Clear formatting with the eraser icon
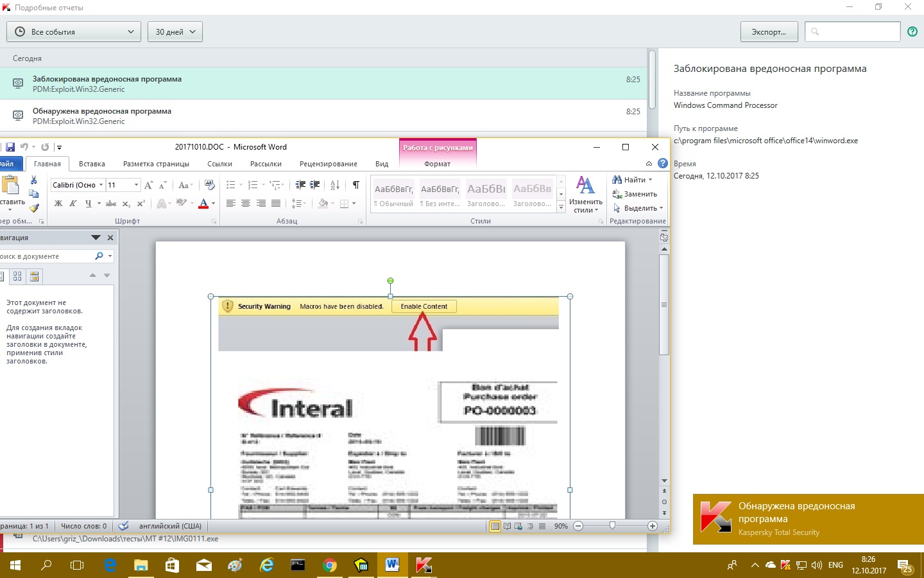Screen dimensions: 924x578 [209, 185]
